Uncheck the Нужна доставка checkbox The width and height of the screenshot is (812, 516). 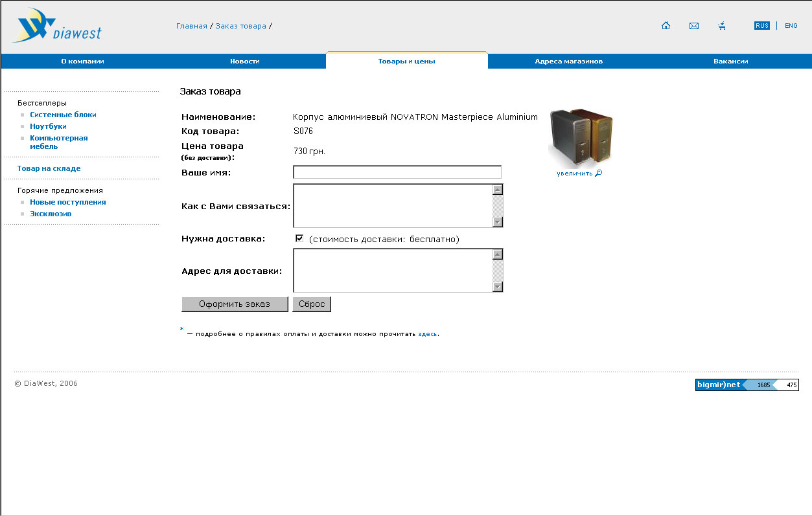[x=299, y=238]
